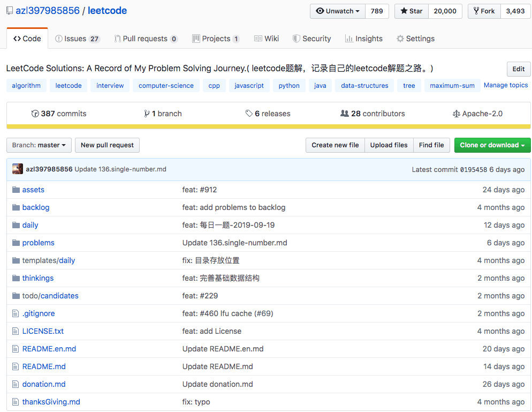
Task: Open the Branch: master dropdown
Action: pyautogui.click(x=39, y=145)
